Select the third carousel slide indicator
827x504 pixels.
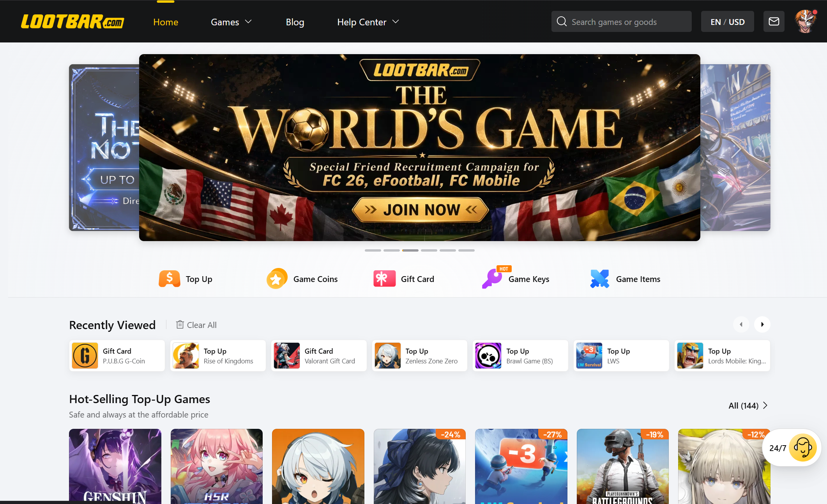(x=410, y=250)
